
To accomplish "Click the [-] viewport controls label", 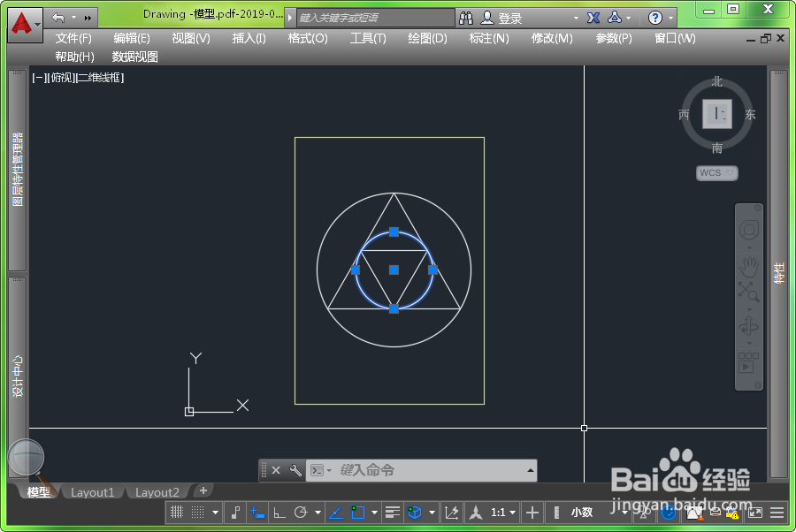I will point(39,78).
